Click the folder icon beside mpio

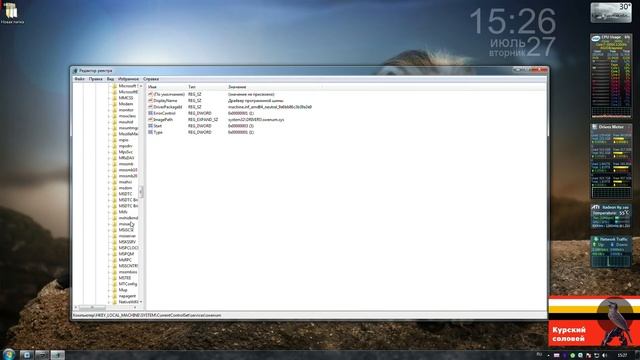[x=115, y=140]
